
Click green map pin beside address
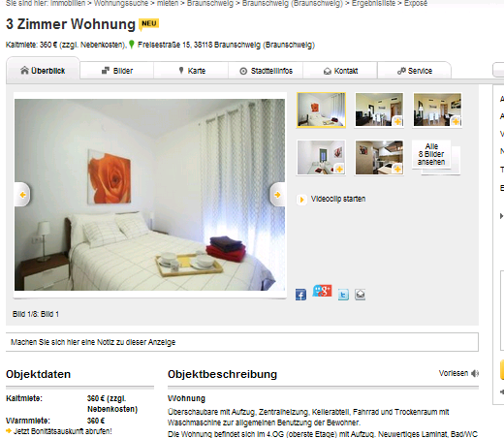[x=132, y=45]
